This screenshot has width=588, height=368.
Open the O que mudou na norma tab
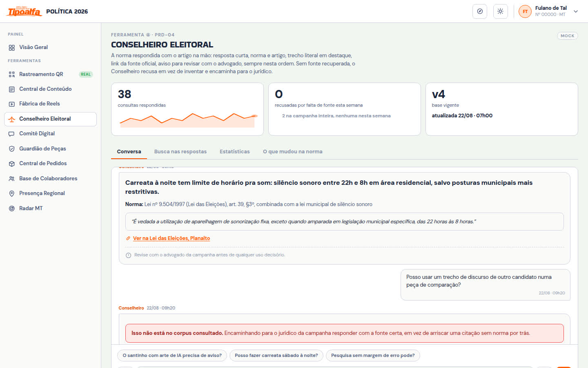click(293, 151)
